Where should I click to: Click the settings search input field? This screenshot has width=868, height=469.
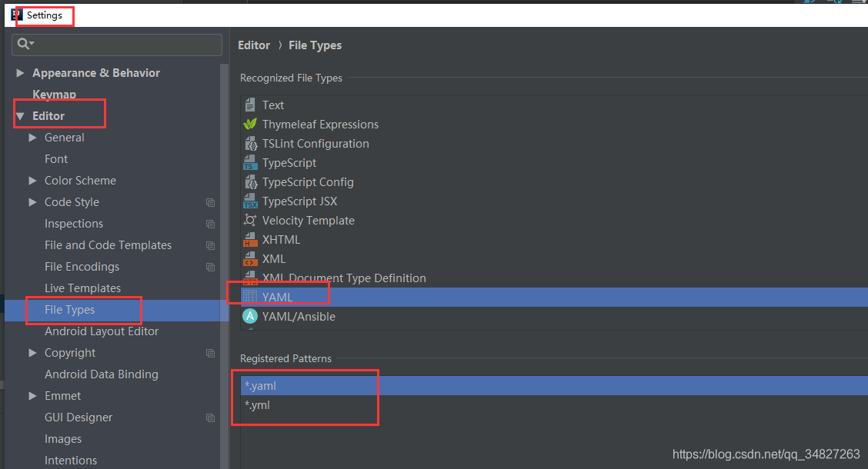pos(117,45)
